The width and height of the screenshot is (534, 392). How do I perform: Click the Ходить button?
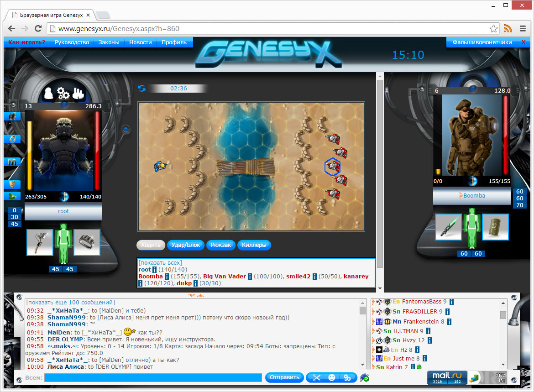click(x=151, y=245)
